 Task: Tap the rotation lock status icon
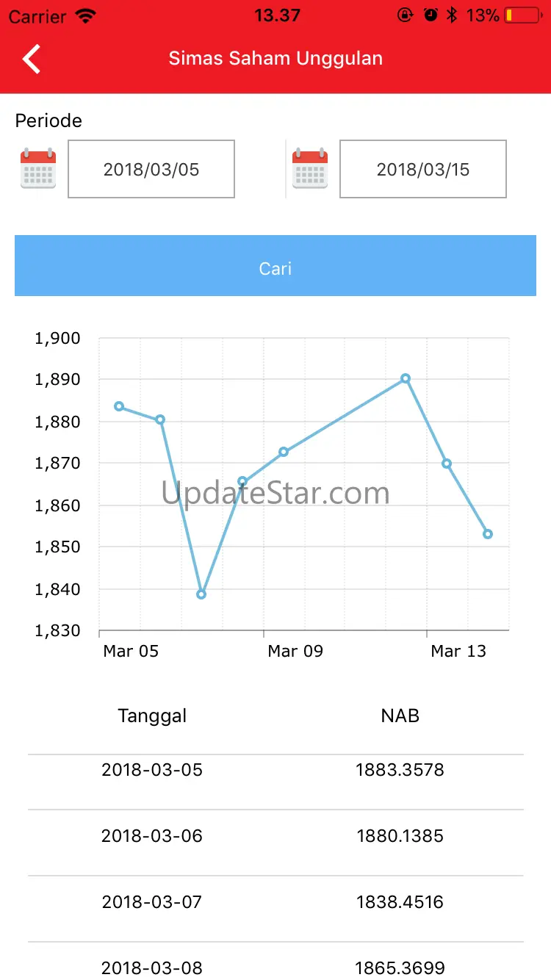click(x=405, y=15)
